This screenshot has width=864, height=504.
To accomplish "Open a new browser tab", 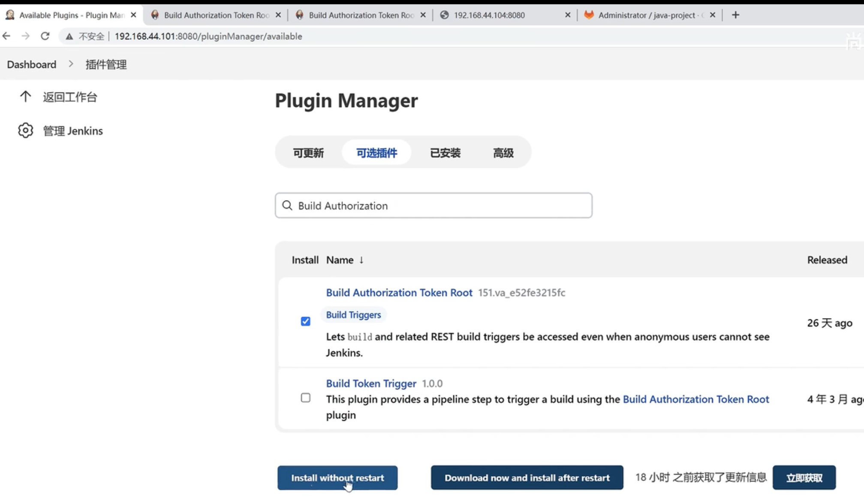I will (735, 15).
